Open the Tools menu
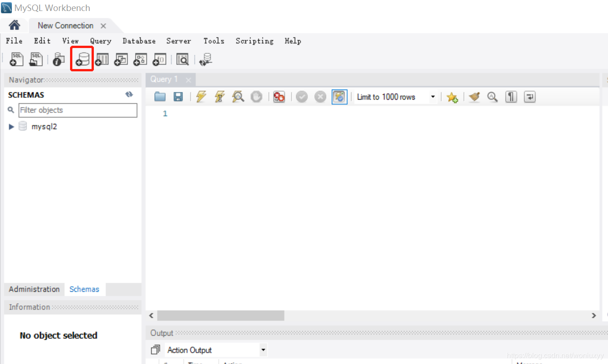The image size is (608, 364). point(214,41)
